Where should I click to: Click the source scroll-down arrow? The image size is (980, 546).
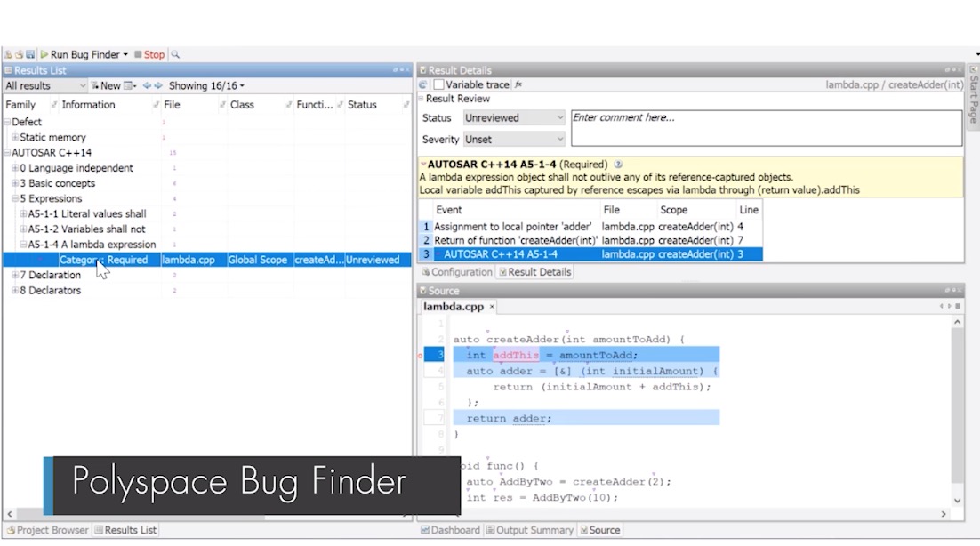click(x=957, y=501)
